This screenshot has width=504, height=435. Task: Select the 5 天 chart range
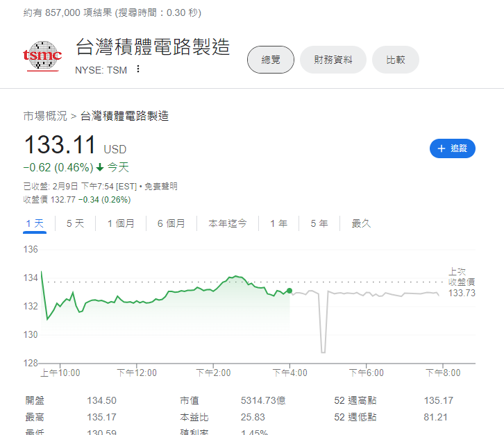coord(75,223)
